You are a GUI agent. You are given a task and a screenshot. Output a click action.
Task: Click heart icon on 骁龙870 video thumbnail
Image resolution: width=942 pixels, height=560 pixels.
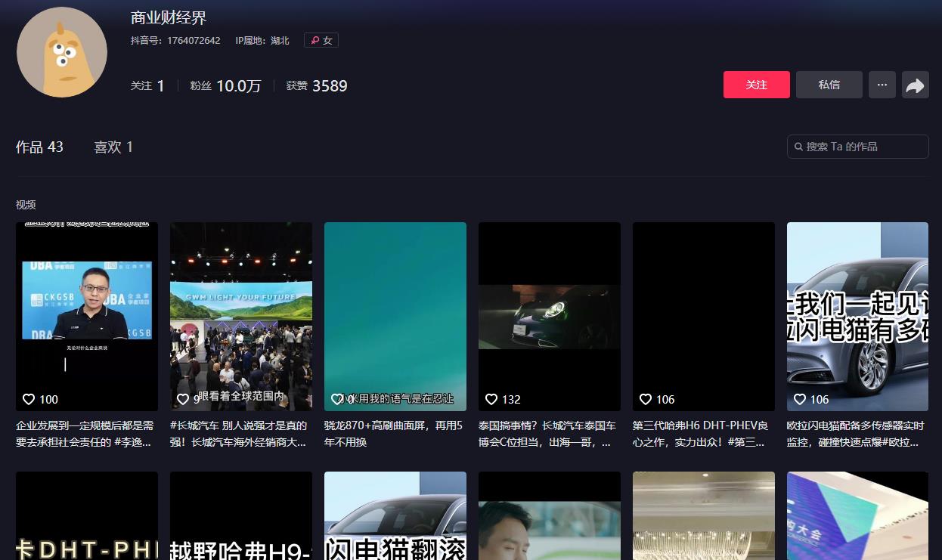coord(337,399)
